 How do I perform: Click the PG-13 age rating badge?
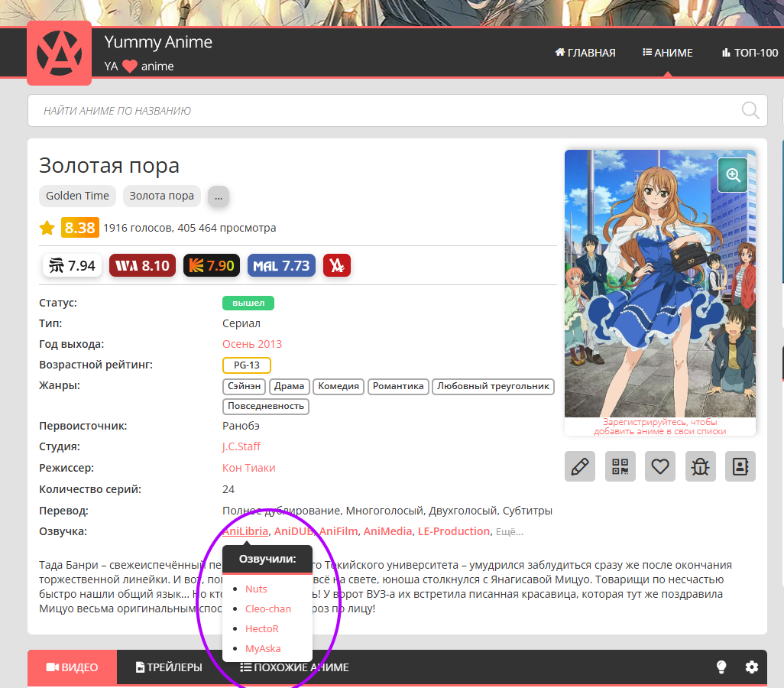[247, 365]
